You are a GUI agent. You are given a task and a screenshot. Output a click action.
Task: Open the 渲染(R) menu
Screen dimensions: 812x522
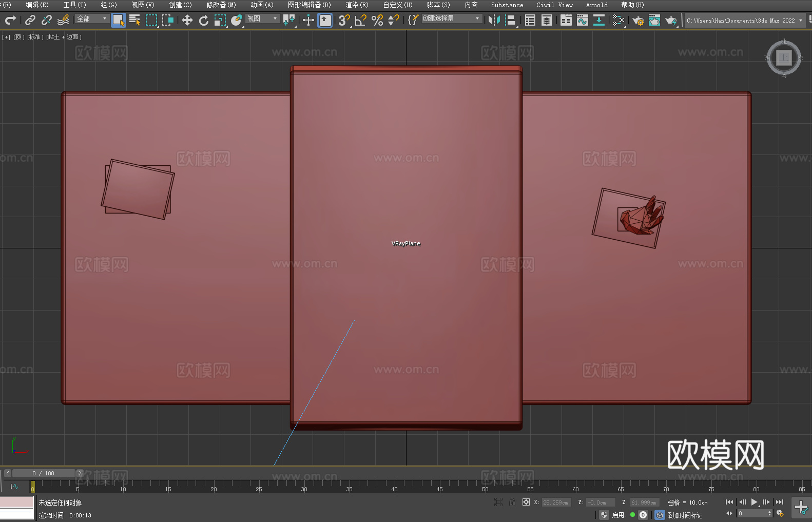pyautogui.click(x=357, y=5)
